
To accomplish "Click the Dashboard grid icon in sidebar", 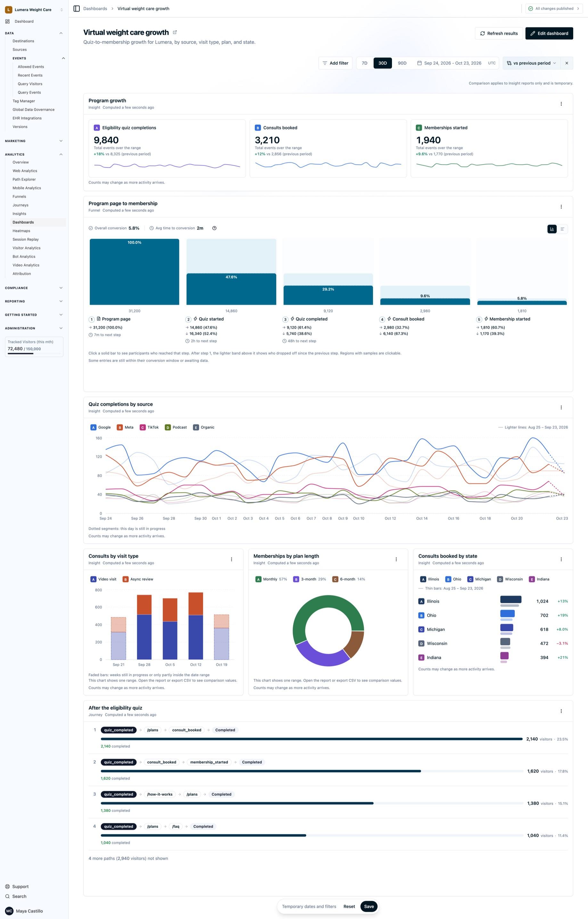I will tap(7, 21).
